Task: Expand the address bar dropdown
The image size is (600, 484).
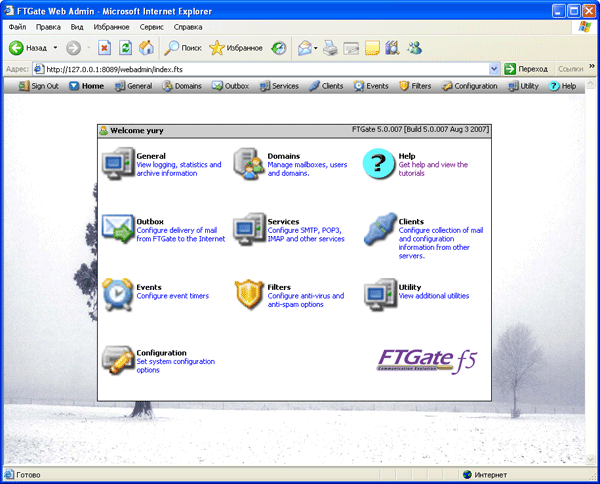Action: (494, 69)
